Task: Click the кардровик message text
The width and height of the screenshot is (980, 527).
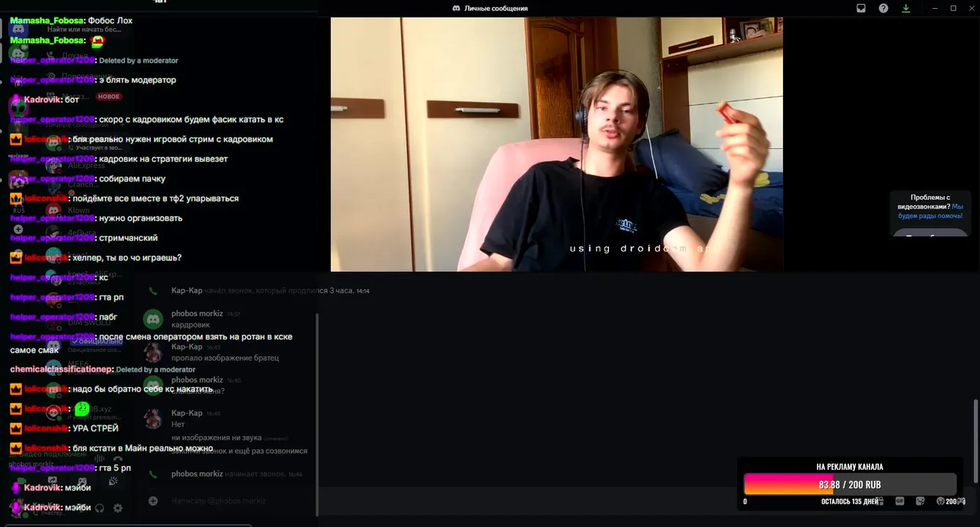Action: 190,324
